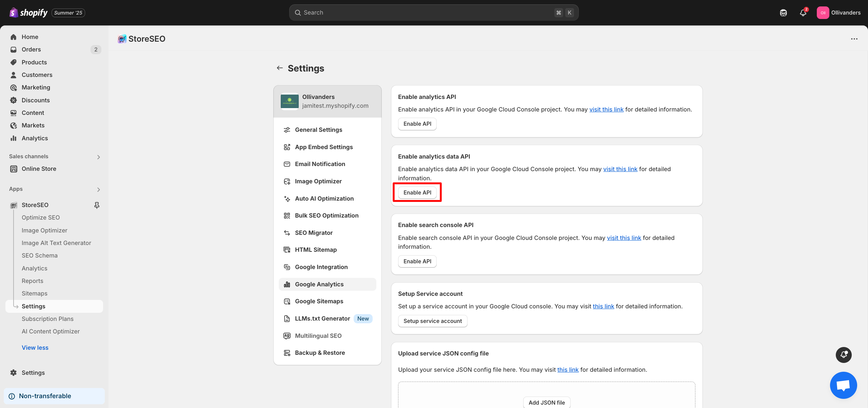868x408 pixels.
Task: Click the Ollivanders store thumbnail
Action: (290, 101)
